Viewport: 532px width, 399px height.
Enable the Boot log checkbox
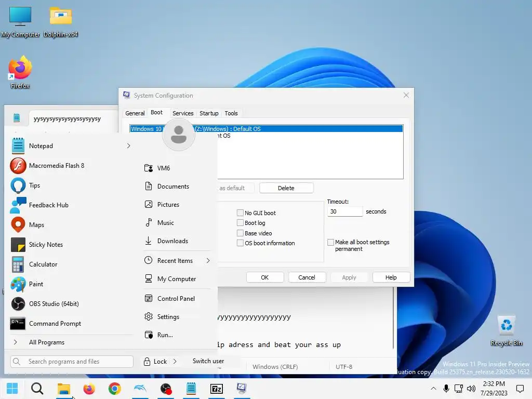(x=240, y=222)
